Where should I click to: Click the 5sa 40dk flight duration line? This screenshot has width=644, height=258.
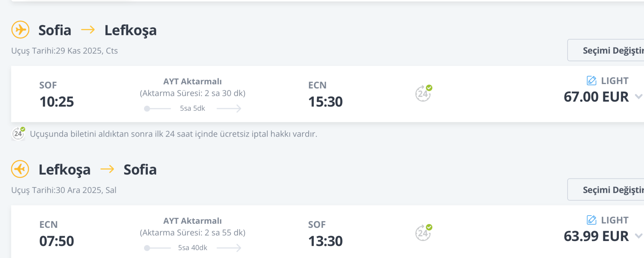(x=192, y=248)
